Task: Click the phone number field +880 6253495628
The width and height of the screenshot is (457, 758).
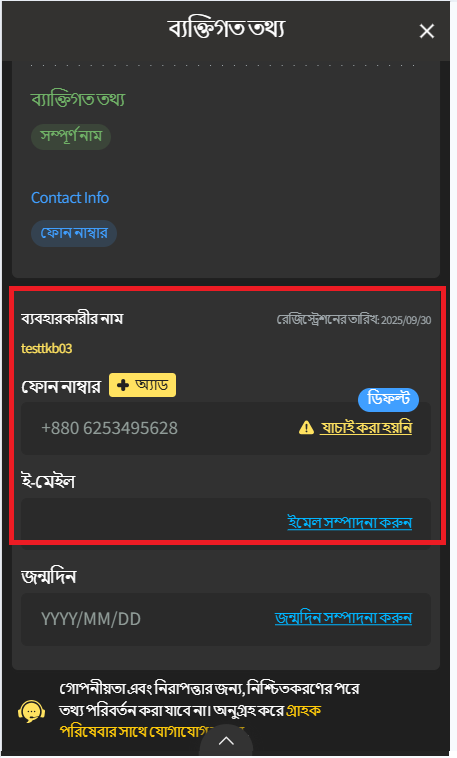Action: (226, 428)
